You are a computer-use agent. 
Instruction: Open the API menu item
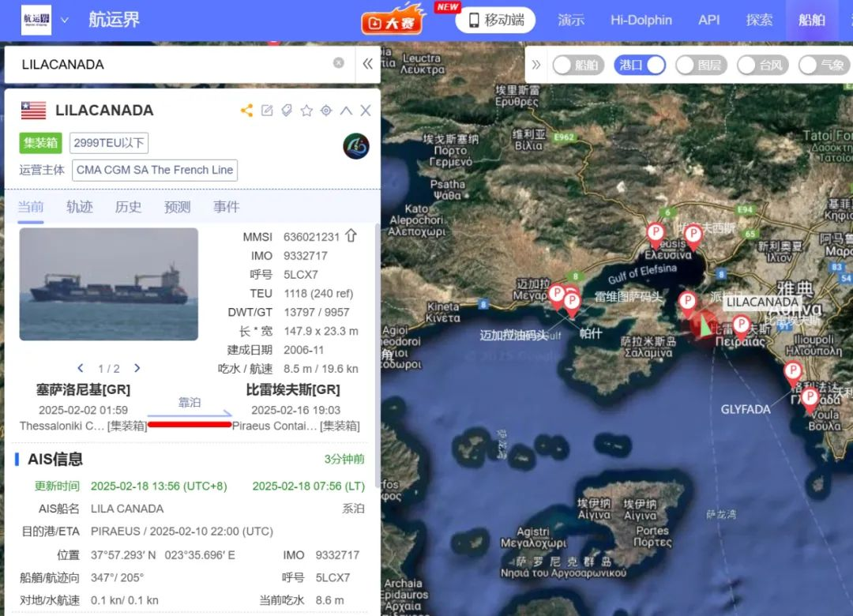708,20
